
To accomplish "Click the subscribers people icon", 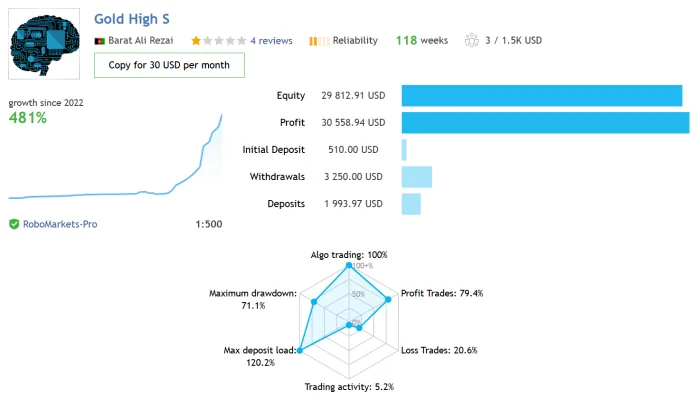I will 471,40.
